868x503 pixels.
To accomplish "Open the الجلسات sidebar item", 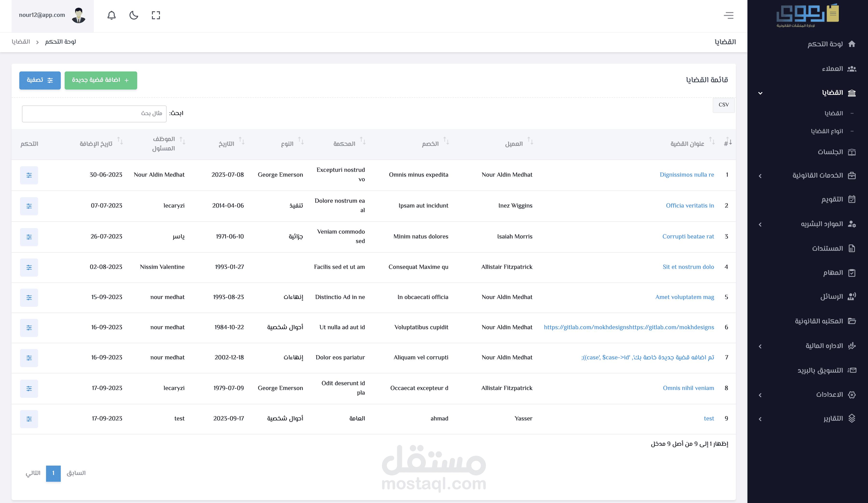I will pyautogui.click(x=830, y=152).
